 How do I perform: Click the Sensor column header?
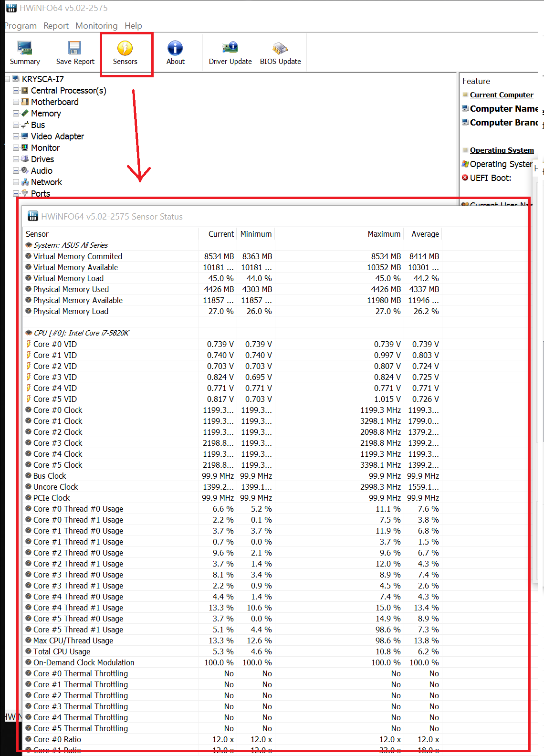[x=110, y=234]
